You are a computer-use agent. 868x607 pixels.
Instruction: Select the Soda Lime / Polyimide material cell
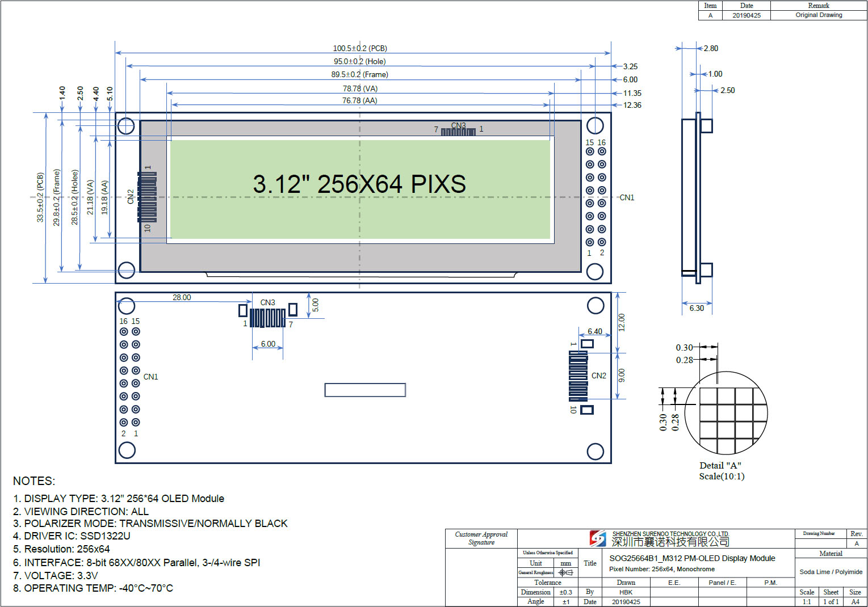[x=831, y=572]
